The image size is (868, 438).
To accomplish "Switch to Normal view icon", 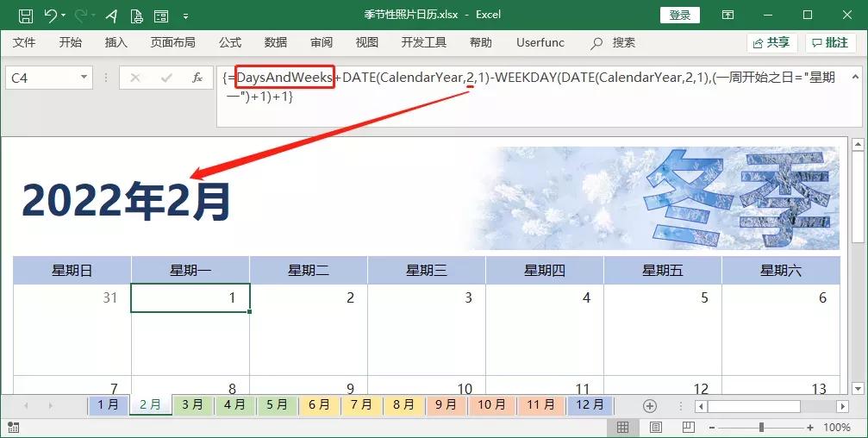I will coord(622,428).
